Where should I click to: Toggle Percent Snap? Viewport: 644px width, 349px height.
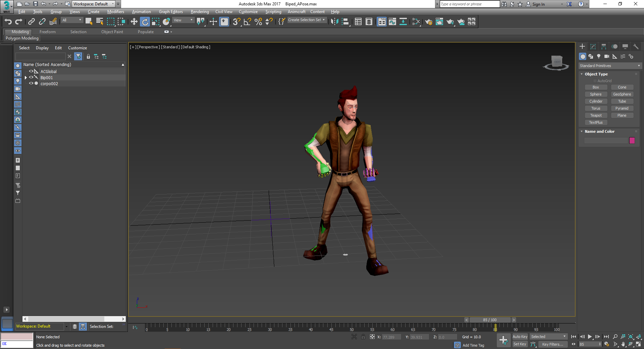[x=258, y=22]
